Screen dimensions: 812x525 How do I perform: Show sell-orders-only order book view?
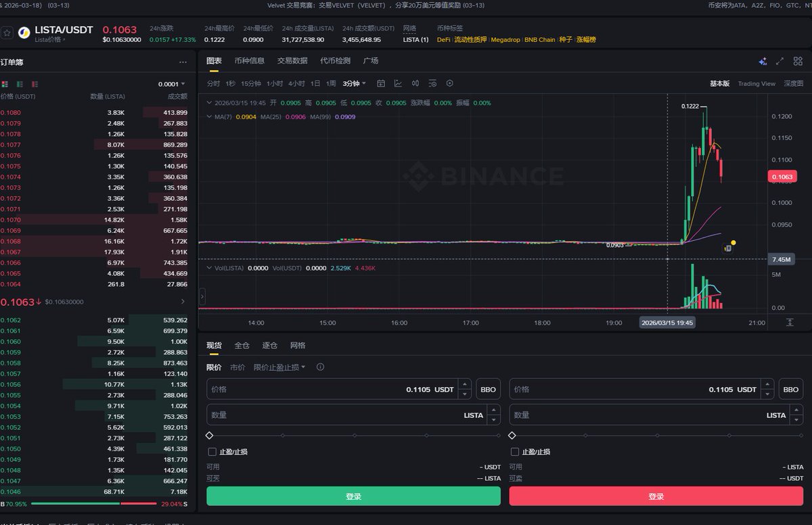click(x=35, y=84)
